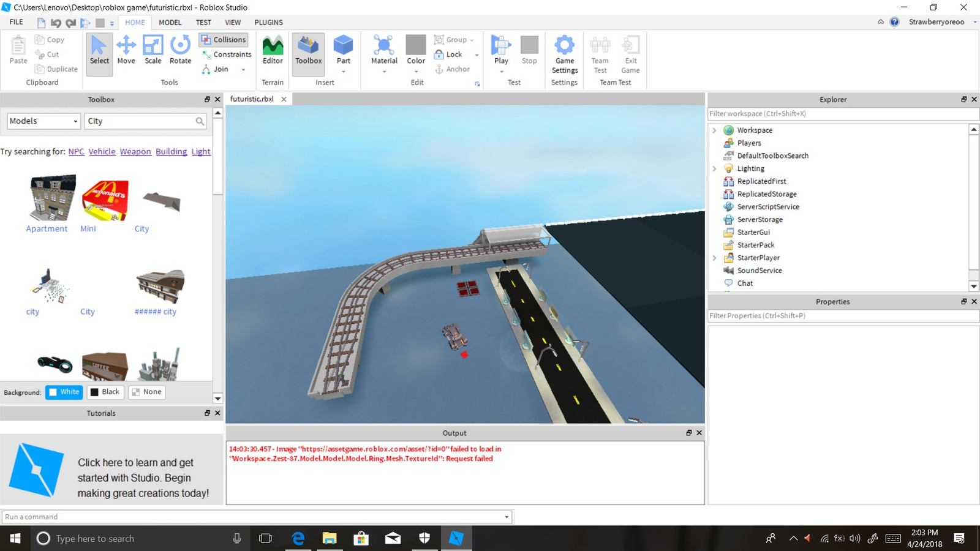Screen dimensions: 980x551
Task: Click the NPC search suggestion link
Action: 76,152
